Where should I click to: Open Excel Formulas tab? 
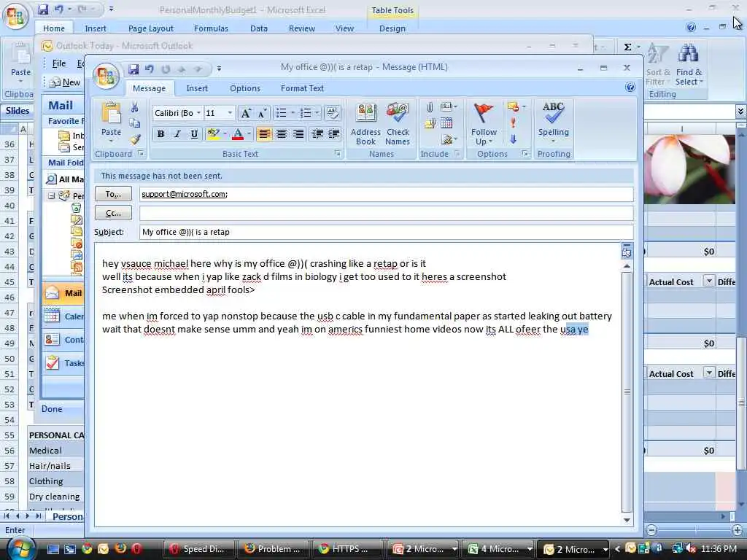[211, 28]
